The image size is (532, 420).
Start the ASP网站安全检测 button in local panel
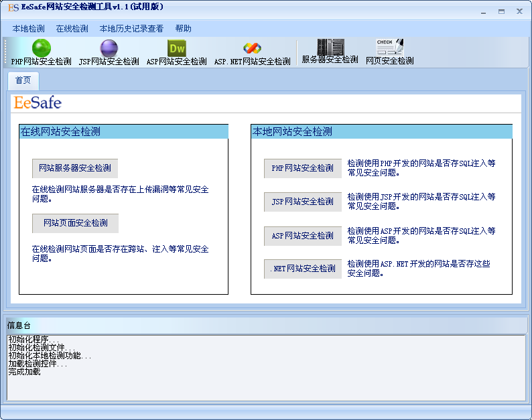tap(303, 236)
